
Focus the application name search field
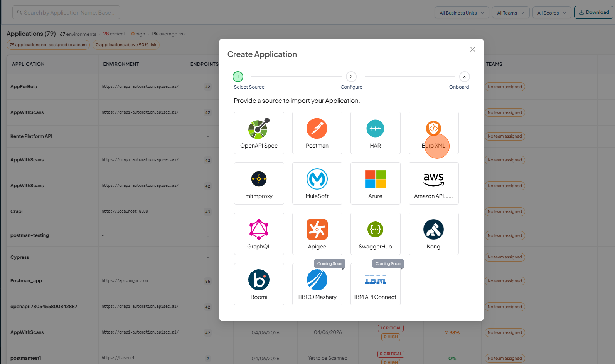tap(66, 12)
